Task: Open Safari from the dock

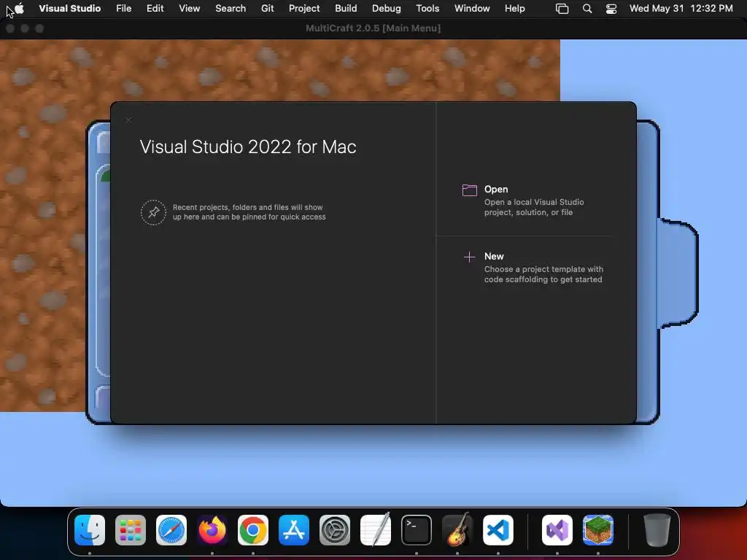Action: 171,530
